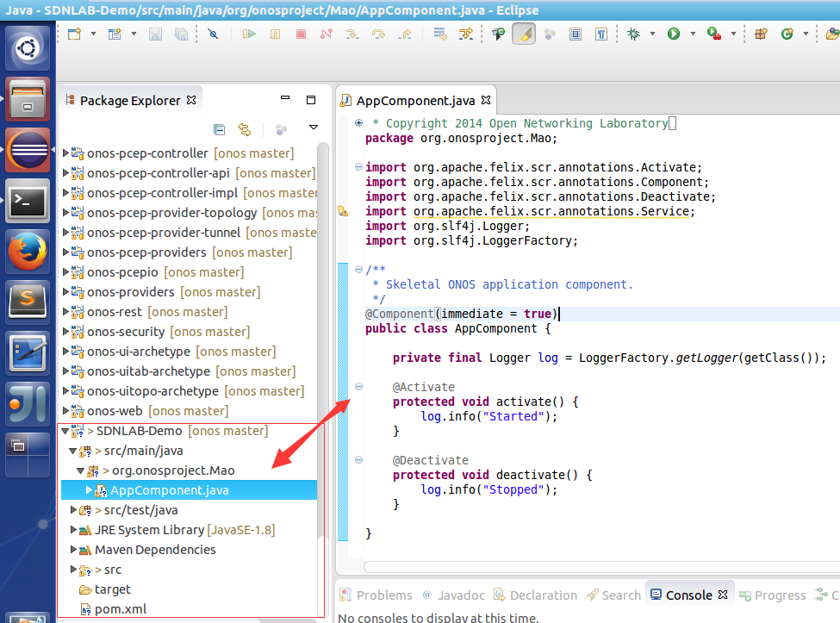Click the Debug bug icon in toolbar
Viewport: 840px width, 623px height.
634,34
